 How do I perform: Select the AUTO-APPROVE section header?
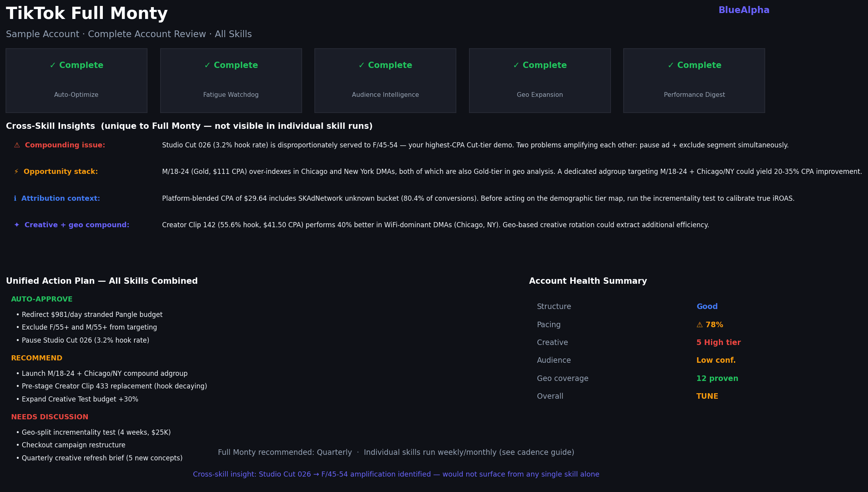tap(42, 299)
